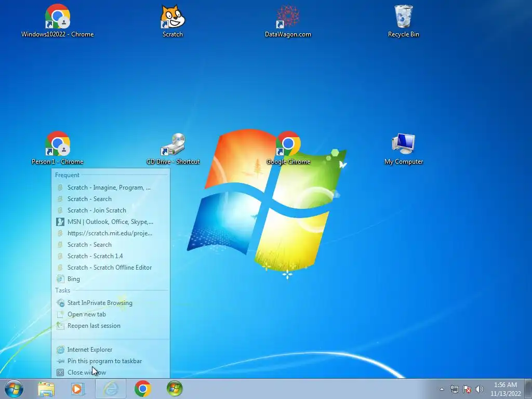Open the clock showing 1:56 AM

point(506,389)
